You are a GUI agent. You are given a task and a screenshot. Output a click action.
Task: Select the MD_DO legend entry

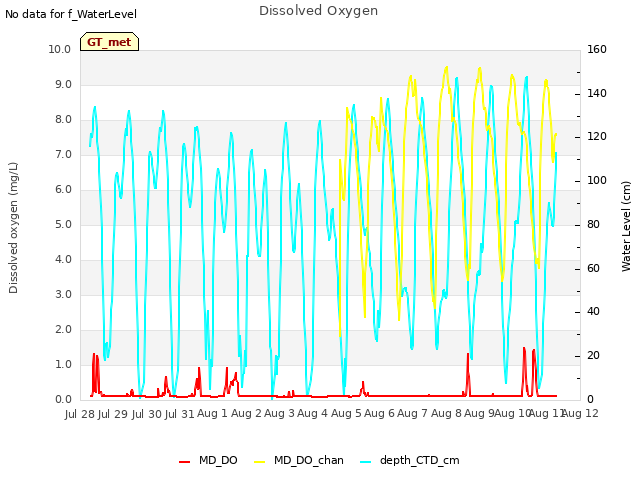tap(208, 460)
